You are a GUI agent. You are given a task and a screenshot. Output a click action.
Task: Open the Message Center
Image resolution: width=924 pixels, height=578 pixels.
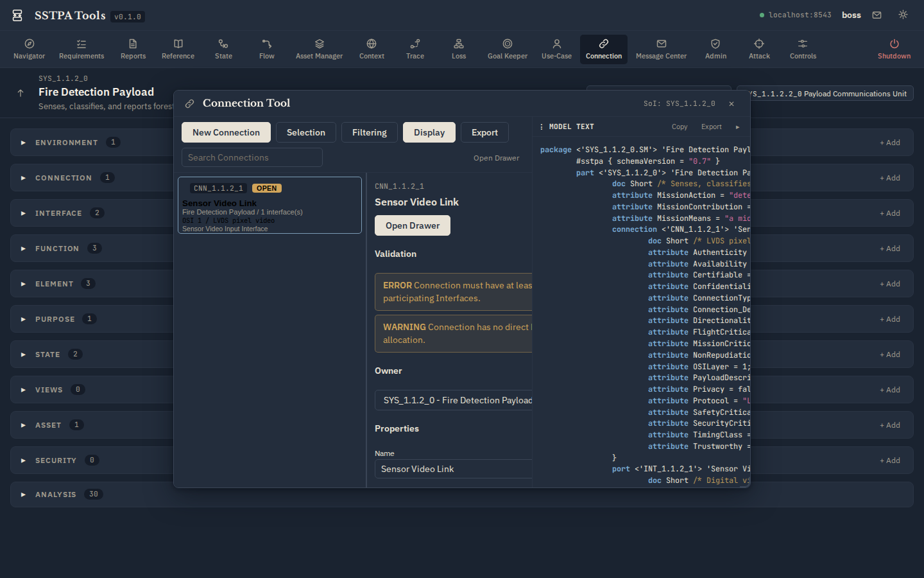pos(661,49)
